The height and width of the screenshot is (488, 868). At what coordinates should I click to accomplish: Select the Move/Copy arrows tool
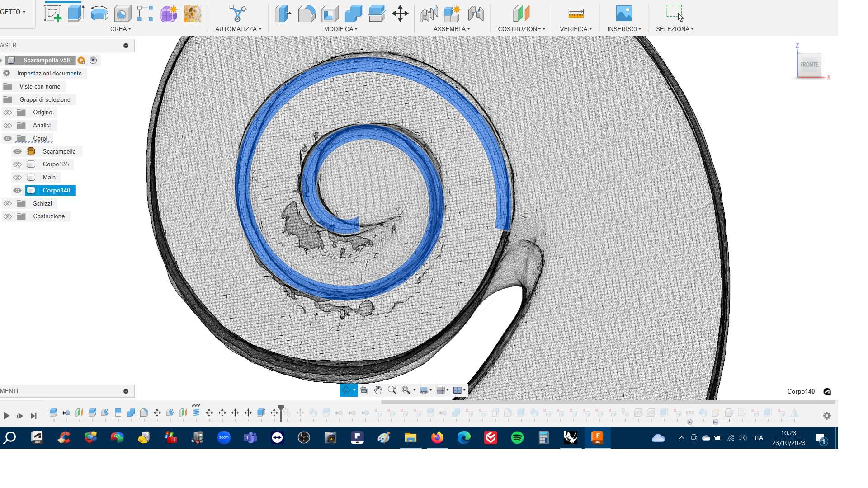pos(400,14)
